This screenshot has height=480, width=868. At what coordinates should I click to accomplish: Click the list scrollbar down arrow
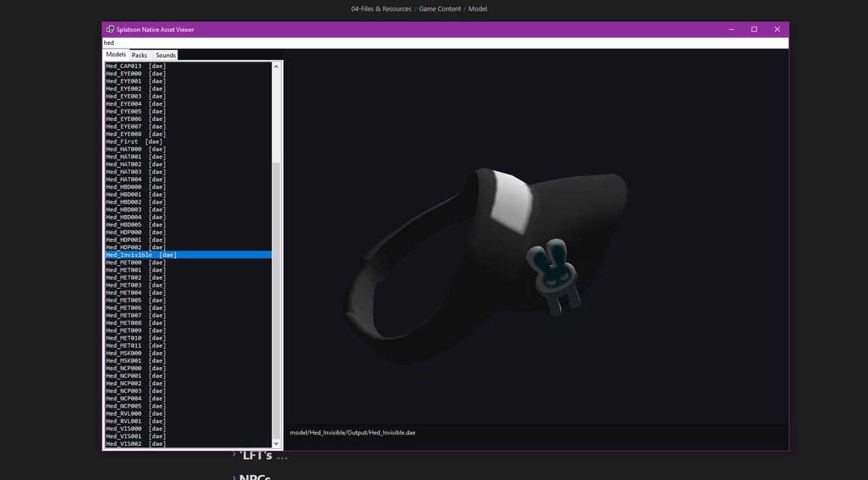coord(277,444)
